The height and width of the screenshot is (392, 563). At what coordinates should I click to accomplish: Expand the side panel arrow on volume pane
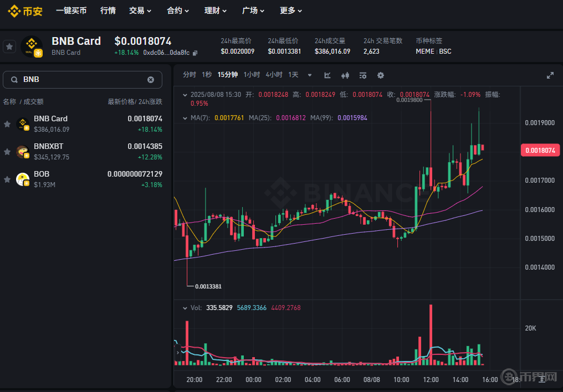tap(178, 353)
